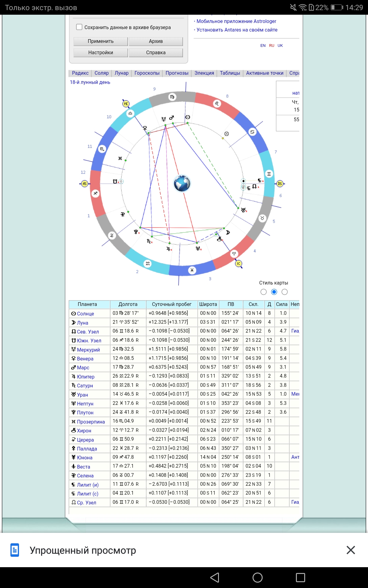Click the Aries sign icon on zodiac ring

(x=234, y=254)
